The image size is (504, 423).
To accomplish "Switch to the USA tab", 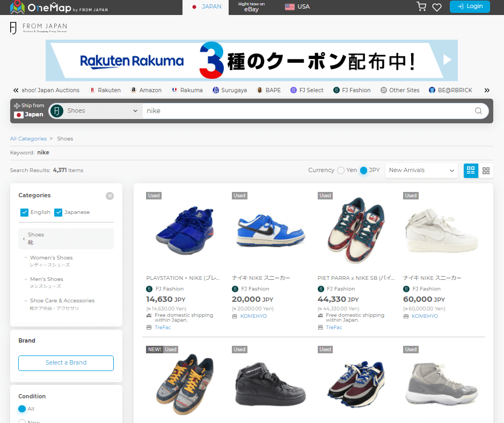I will point(297,7).
